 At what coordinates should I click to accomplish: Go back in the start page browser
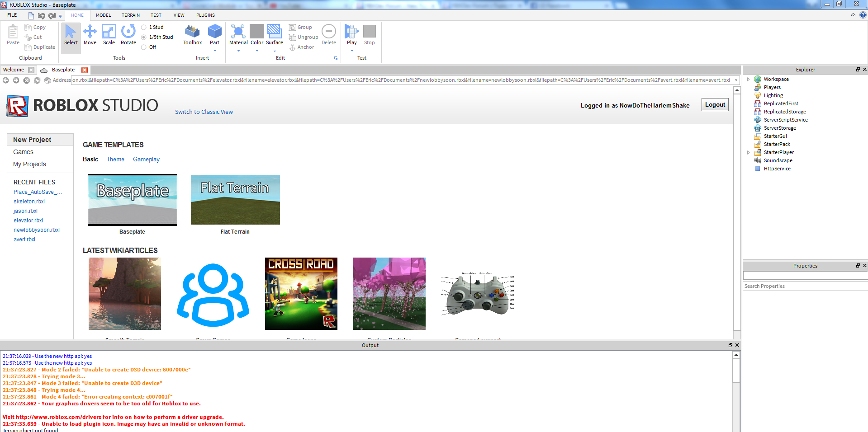click(x=6, y=80)
